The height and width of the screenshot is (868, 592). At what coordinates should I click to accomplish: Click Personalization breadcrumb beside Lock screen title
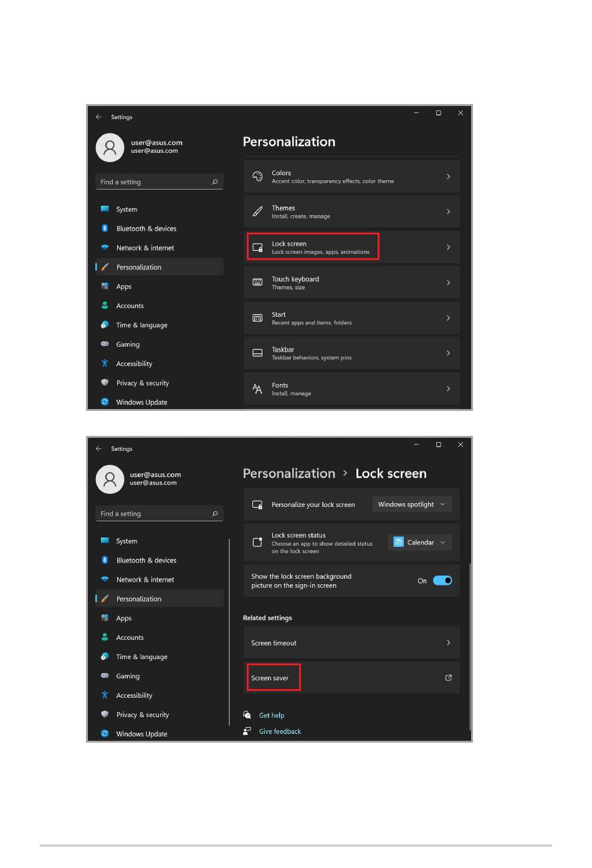click(289, 473)
